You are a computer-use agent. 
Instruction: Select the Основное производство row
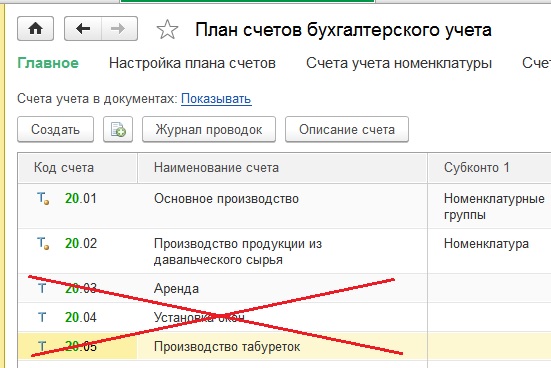(x=284, y=206)
